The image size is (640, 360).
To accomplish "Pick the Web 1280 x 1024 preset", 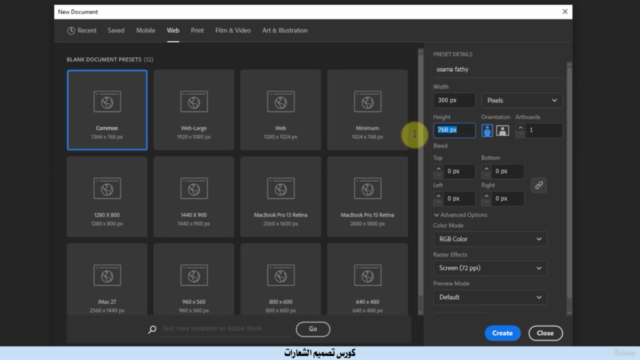I will [281, 110].
